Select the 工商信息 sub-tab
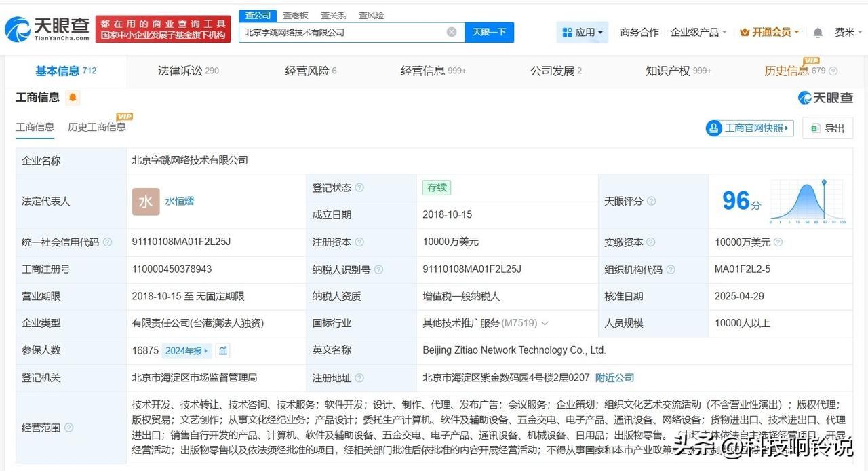The image size is (868, 471). (x=35, y=127)
